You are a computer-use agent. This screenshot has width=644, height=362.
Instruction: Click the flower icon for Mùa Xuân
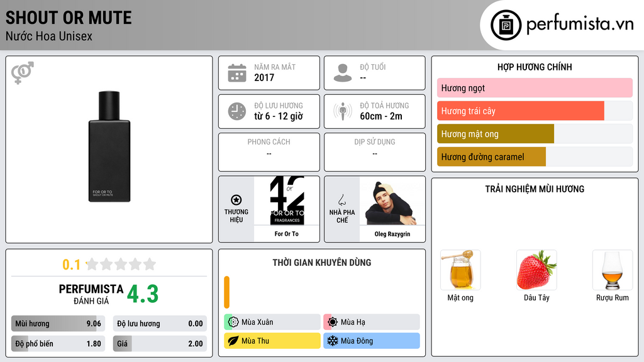point(233,322)
